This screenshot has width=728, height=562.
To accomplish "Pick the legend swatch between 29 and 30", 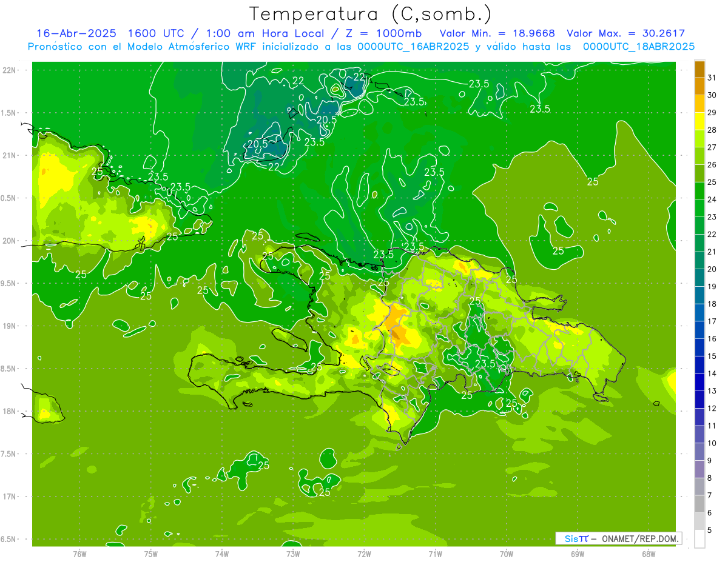I will [x=699, y=104].
